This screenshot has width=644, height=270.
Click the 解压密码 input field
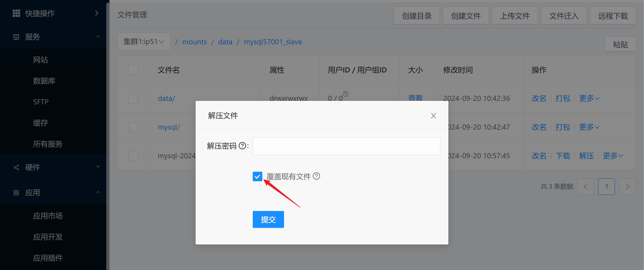coord(346,146)
